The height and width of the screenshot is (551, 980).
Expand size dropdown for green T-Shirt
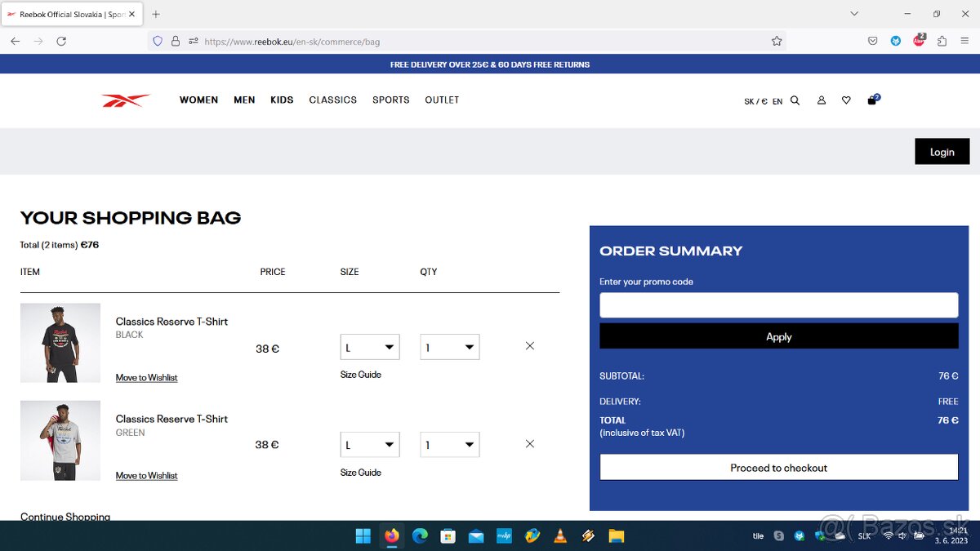click(370, 445)
